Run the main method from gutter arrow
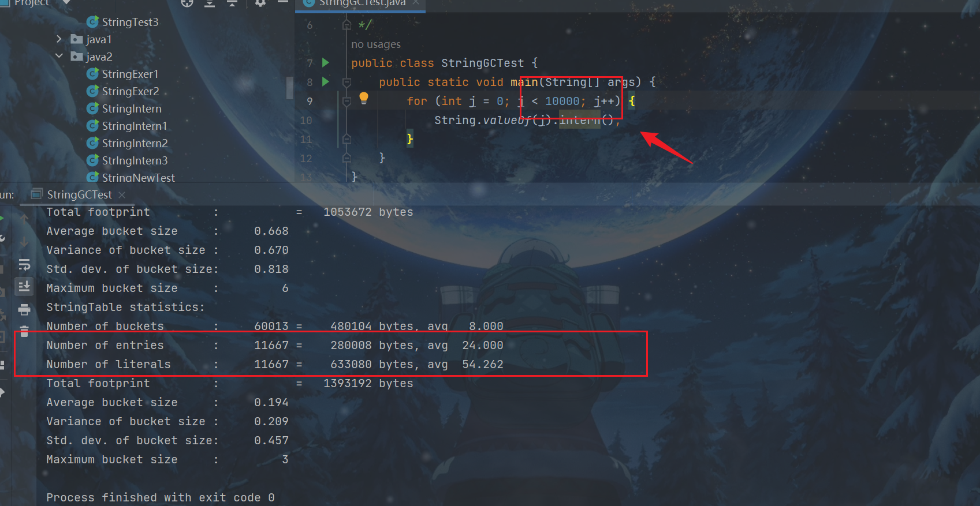 pos(326,81)
